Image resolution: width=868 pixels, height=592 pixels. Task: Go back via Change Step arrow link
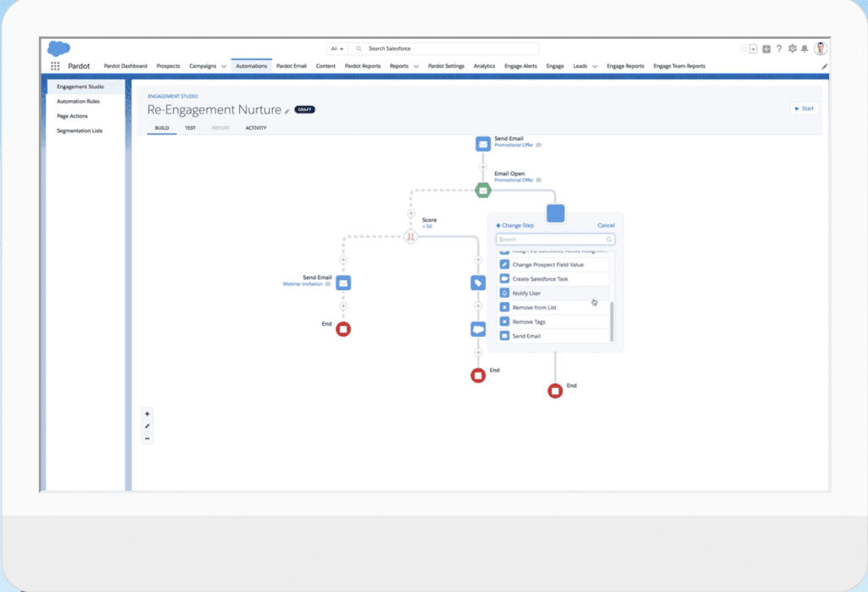pyautogui.click(x=515, y=226)
